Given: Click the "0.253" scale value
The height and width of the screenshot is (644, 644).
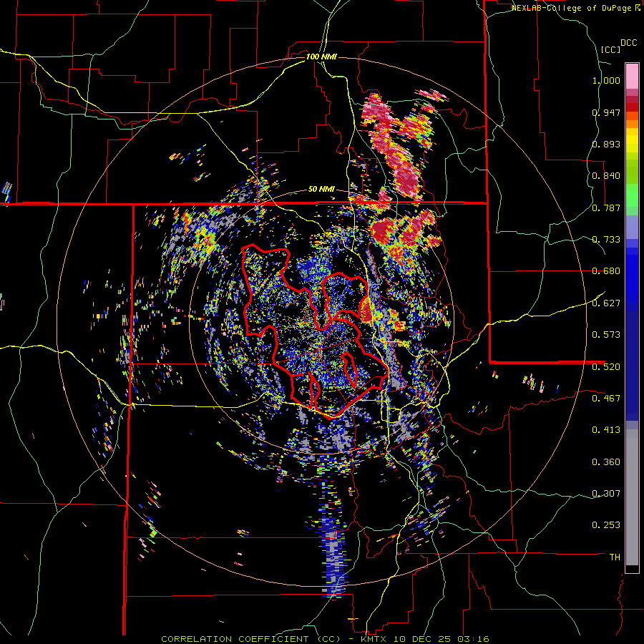Looking at the screenshot, I should click(606, 525).
